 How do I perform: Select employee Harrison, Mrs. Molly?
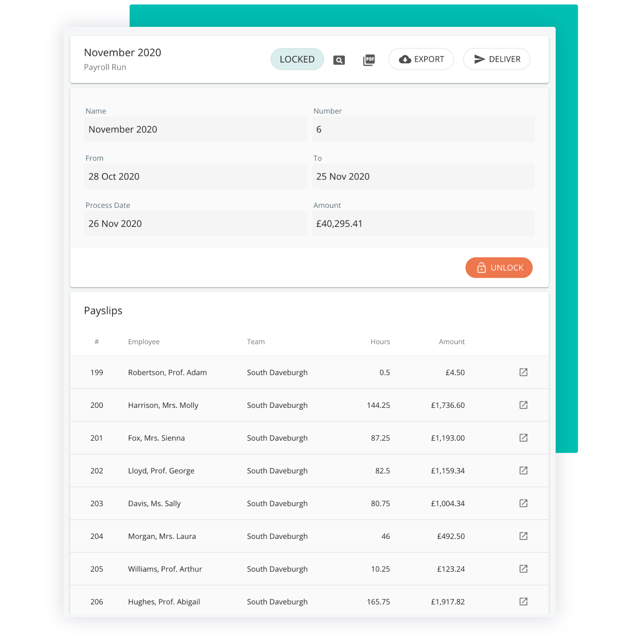tap(163, 405)
